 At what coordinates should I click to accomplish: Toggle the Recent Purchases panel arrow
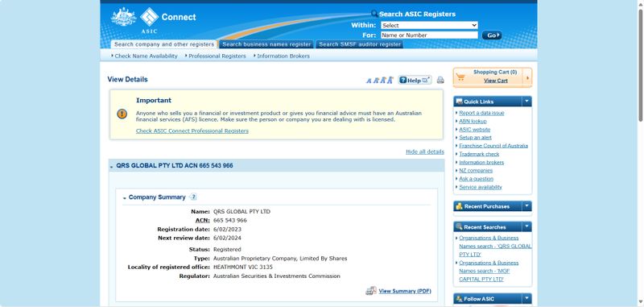click(527, 206)
